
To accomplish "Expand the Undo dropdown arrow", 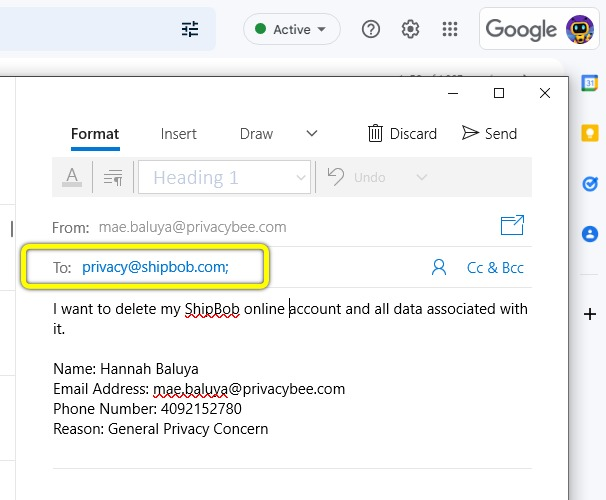I will coord(422,177).
